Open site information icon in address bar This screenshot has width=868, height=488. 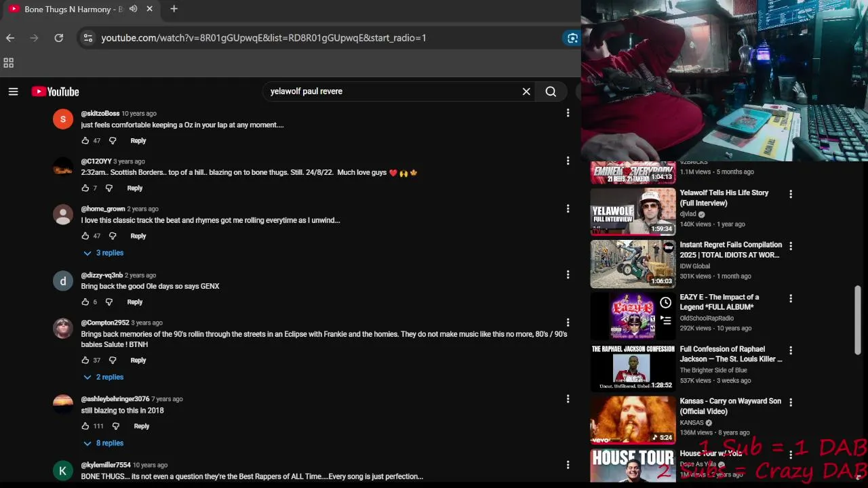tap(87, 38)
